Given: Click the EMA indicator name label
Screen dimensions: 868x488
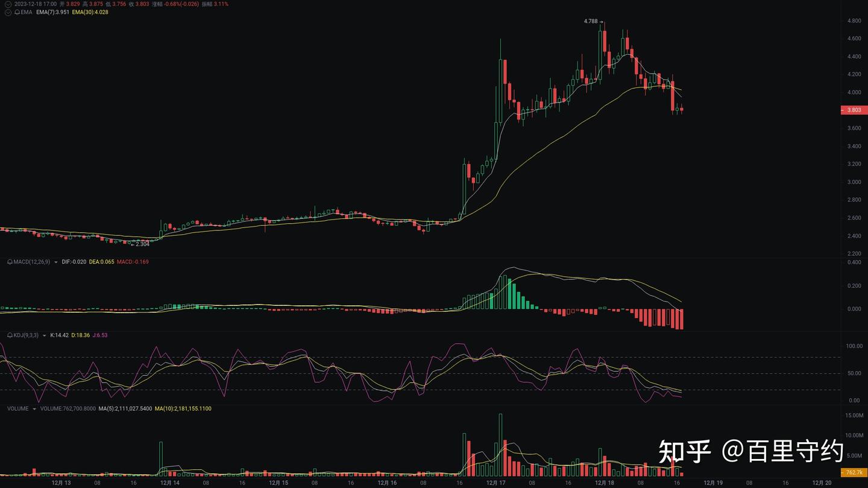Looking at the screenshot, I should [x=27, y=12].
